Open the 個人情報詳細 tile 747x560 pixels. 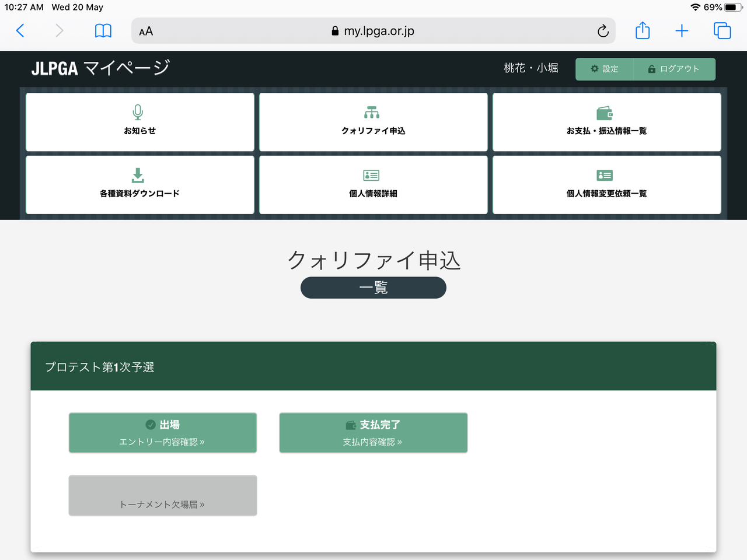[373, 185]
